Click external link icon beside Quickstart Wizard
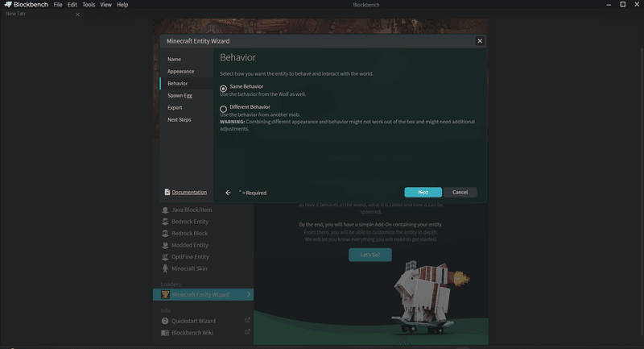 point(247,320)
